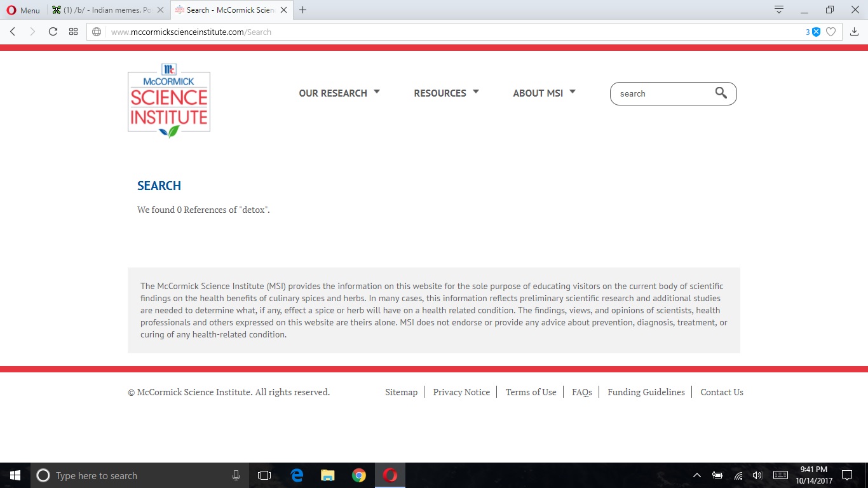Click the Cortana microphone icon
This screenshot has height=488, width=868.
(x=236, y=475)
